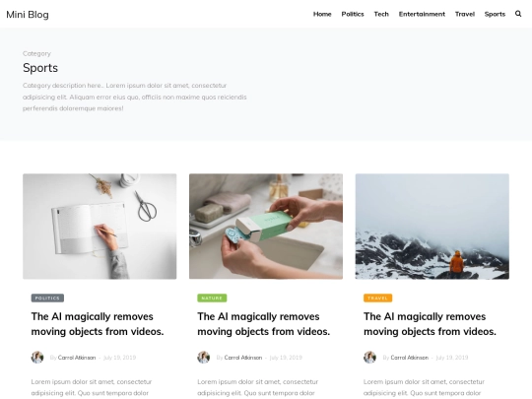532x399 pixels.
Task: Open the soap box hands thumbnail
Action: (x=266, y=227)
